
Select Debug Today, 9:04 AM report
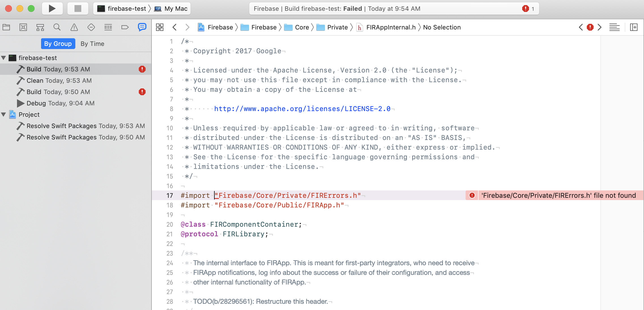pyautogui.click(x=76, y=103)
